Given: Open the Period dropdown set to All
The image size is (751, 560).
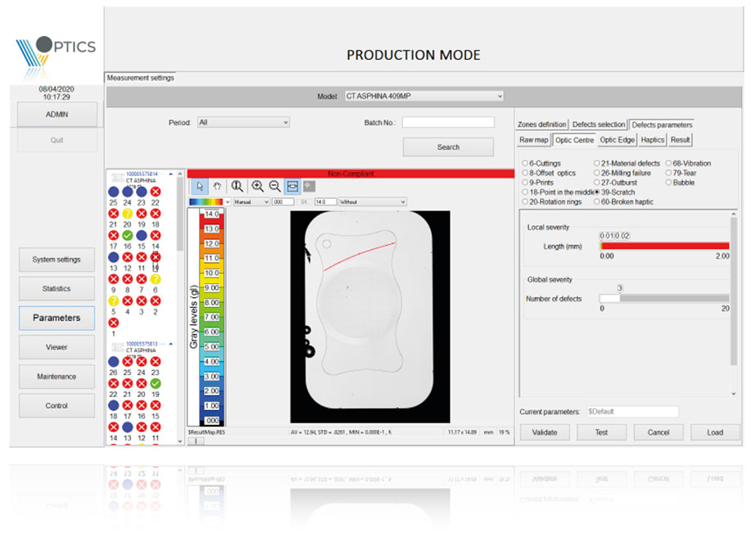Looking at the screenshot, I should 243,123.
